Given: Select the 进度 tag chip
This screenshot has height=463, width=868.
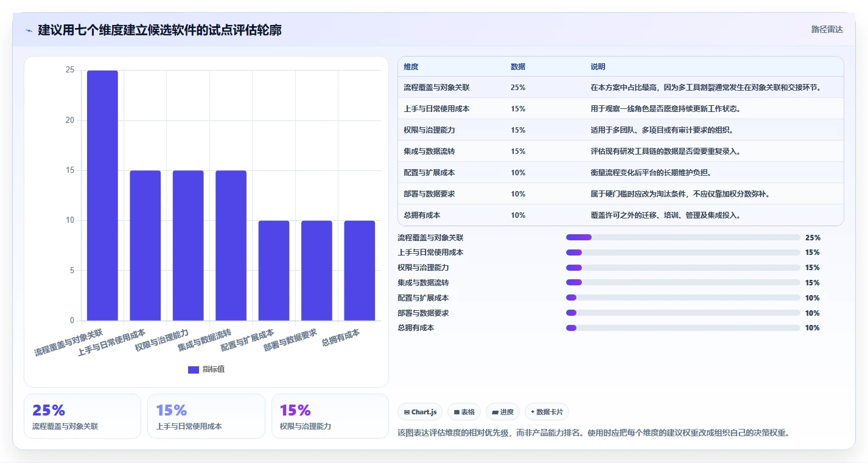Looking at the screenshot, I should 502,412.
